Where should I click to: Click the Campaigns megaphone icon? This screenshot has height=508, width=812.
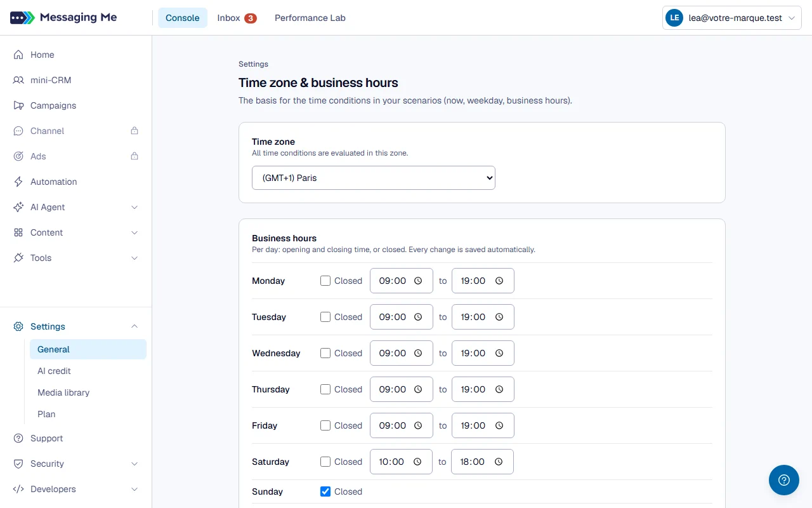coord(18,105)
